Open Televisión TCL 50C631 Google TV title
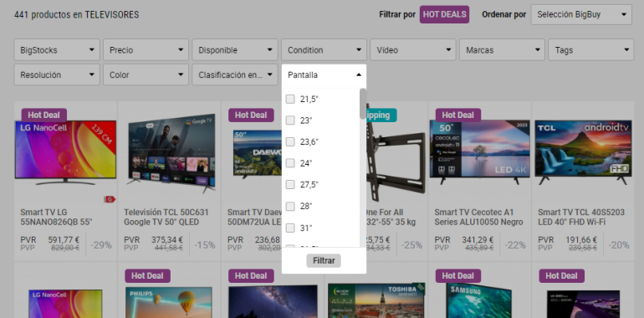Image resolution: width=644 pixels, height=318 pixels. pyautogui.click(x=166, y=218)
